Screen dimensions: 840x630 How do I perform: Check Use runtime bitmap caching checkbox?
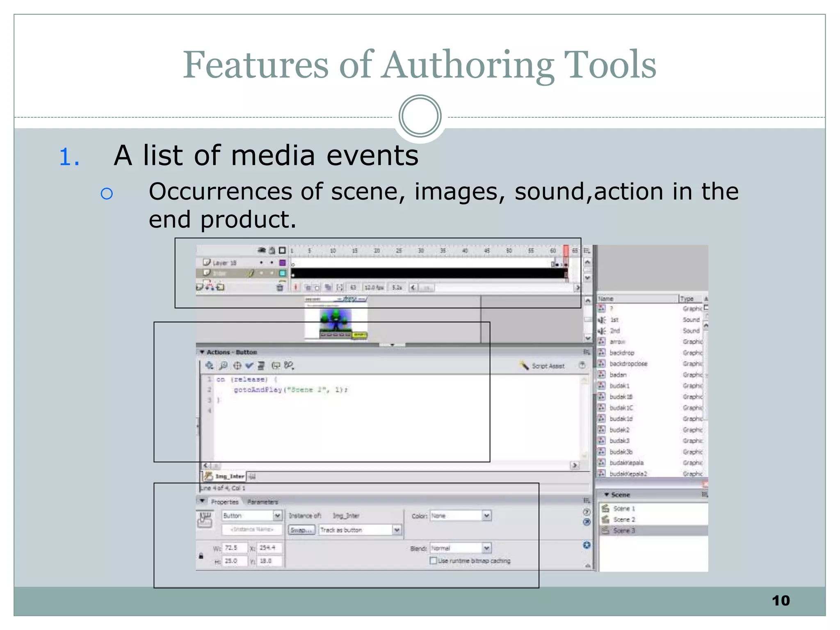point(433,560)
